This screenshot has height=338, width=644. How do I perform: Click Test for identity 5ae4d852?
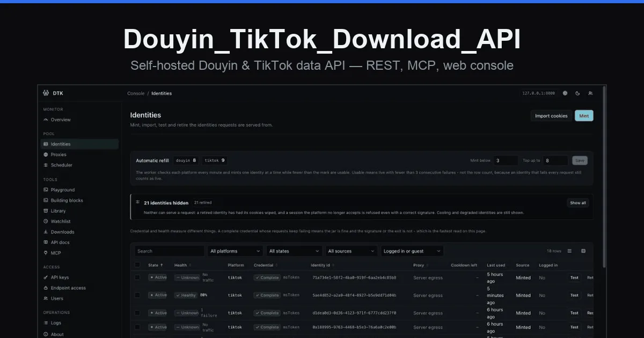[x=574, y=295]
